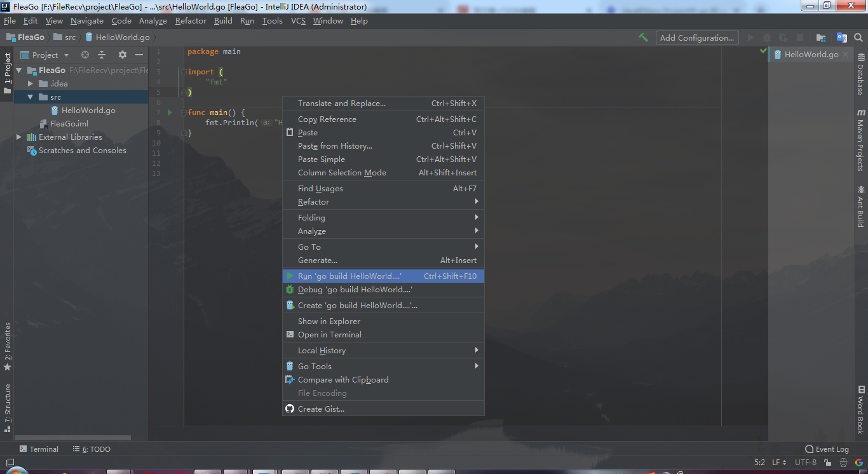This screenshot has width=868, height=474.
Task: Open the Event Log
Action: click(x=826, y=449)
